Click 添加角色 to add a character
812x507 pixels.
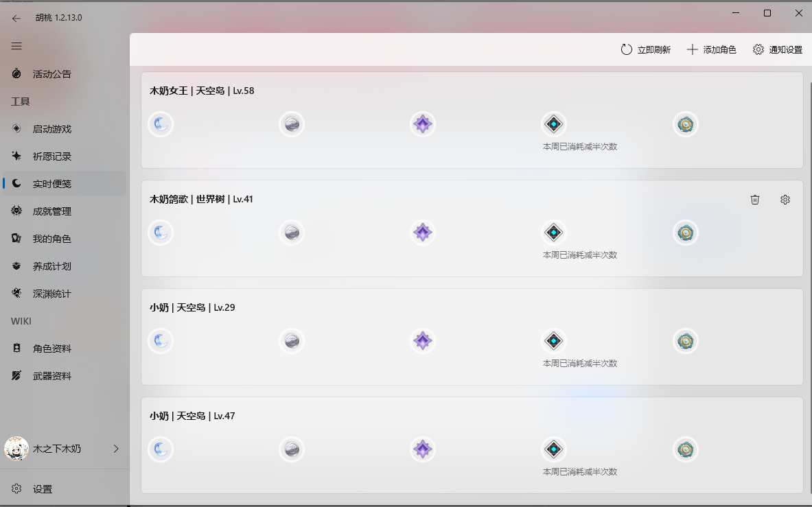(x=712, y=49)
